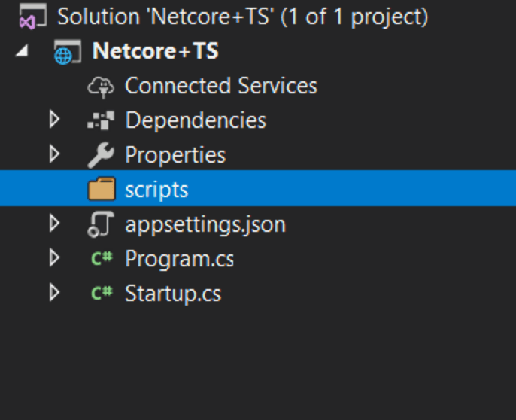Viewport: 516px width, 420px height.
Task: Expand the Startup.cs node arrow
Action: tap(53, 292)
